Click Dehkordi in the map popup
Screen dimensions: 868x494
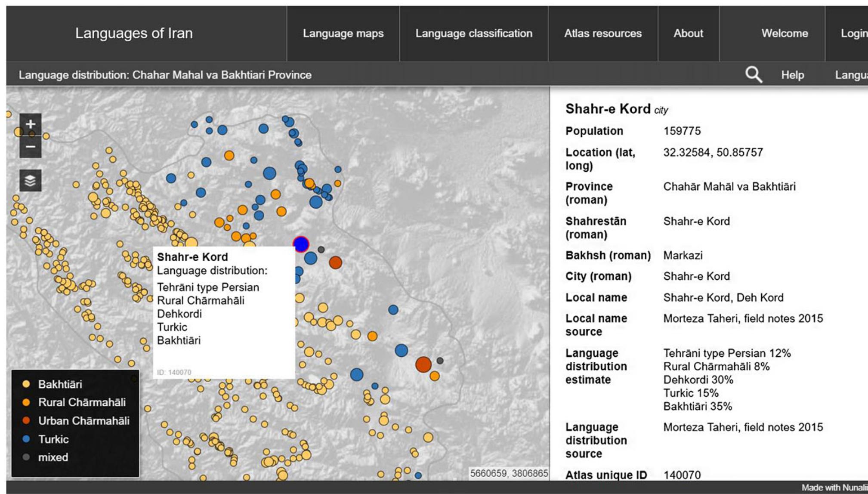coord(179,314)
